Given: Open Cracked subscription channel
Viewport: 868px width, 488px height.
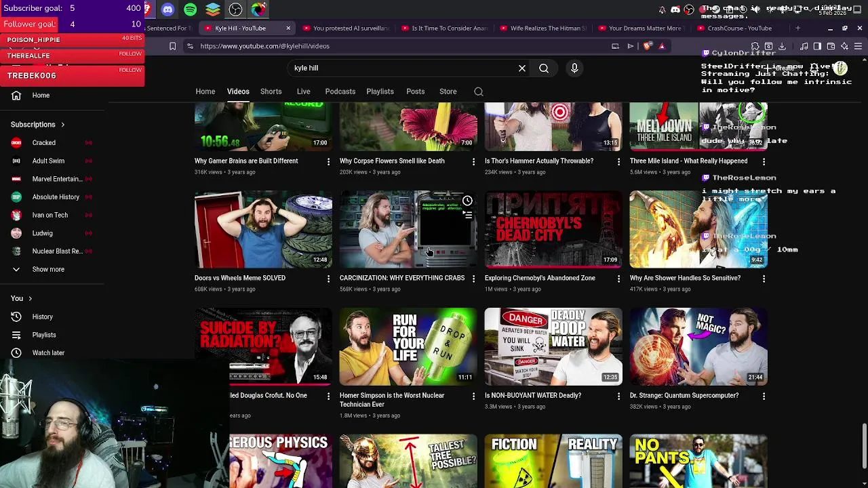Looking at the screenshot, I should [x=44, y=143].
